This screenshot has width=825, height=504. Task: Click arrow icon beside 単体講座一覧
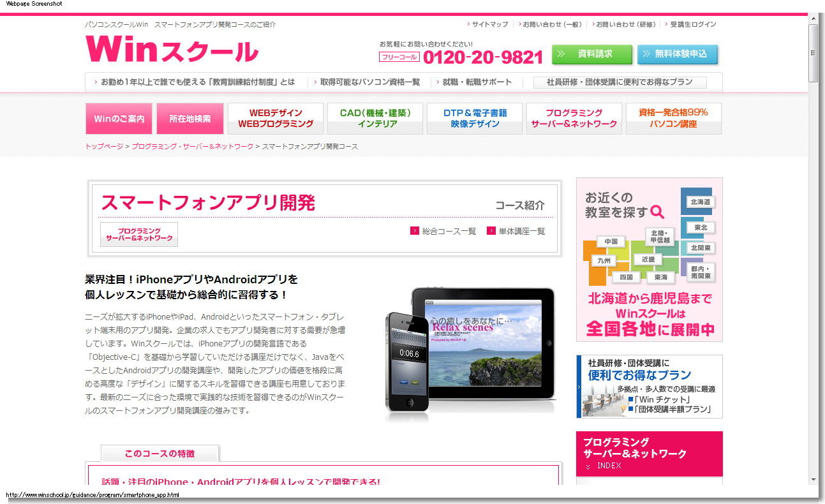491,231
